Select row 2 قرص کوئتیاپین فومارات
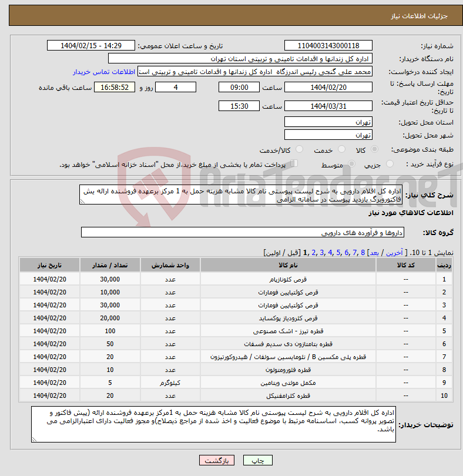 (236, 292)
